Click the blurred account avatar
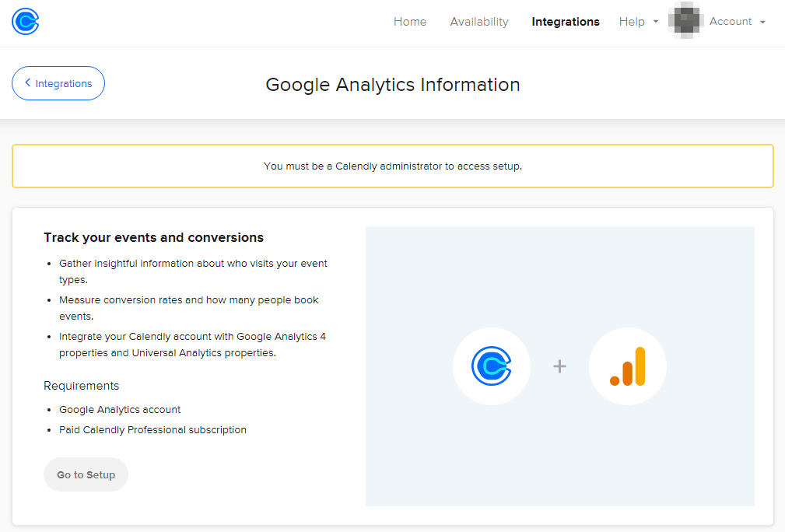This screenshot has height=532, width=785. [686, 21]
